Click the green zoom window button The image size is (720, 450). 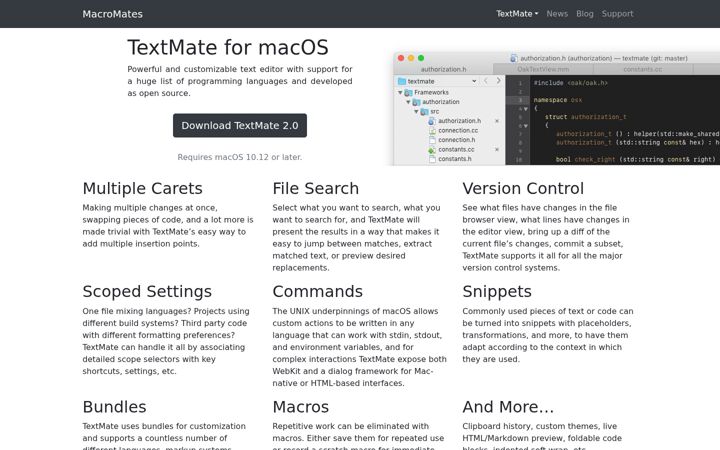point(421,58)
